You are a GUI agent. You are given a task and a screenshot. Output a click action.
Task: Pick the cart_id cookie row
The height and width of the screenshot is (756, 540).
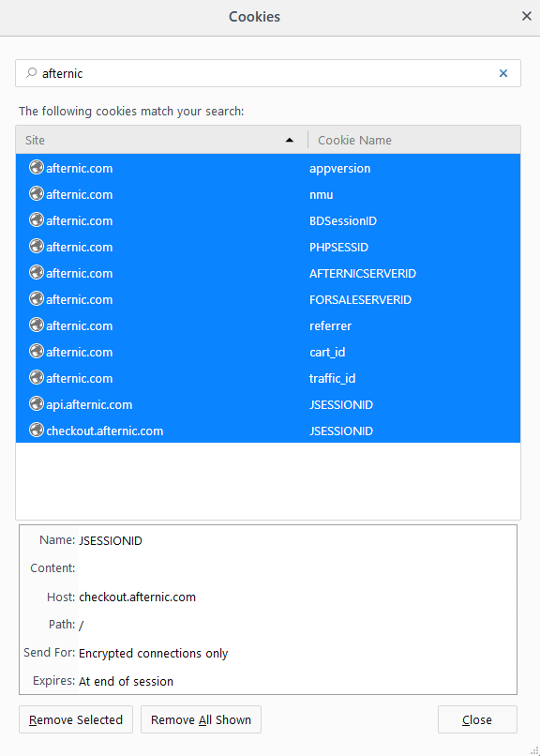pos(268,352)
